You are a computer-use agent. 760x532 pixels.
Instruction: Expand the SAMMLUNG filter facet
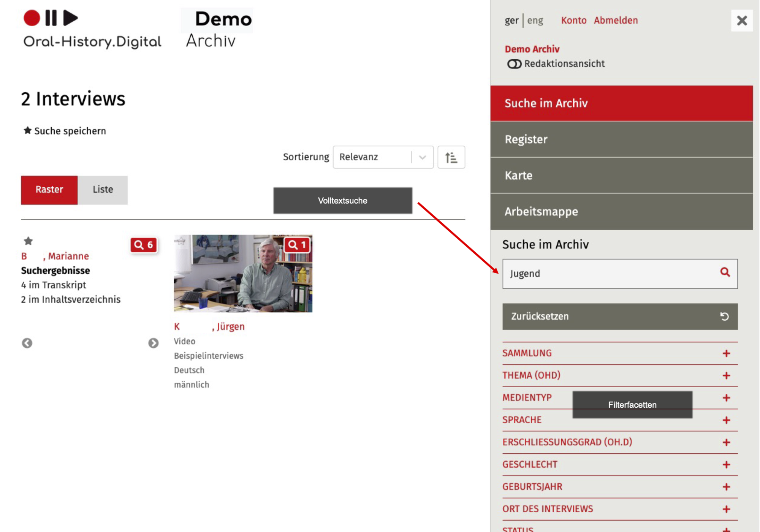(x=726, y=353)
